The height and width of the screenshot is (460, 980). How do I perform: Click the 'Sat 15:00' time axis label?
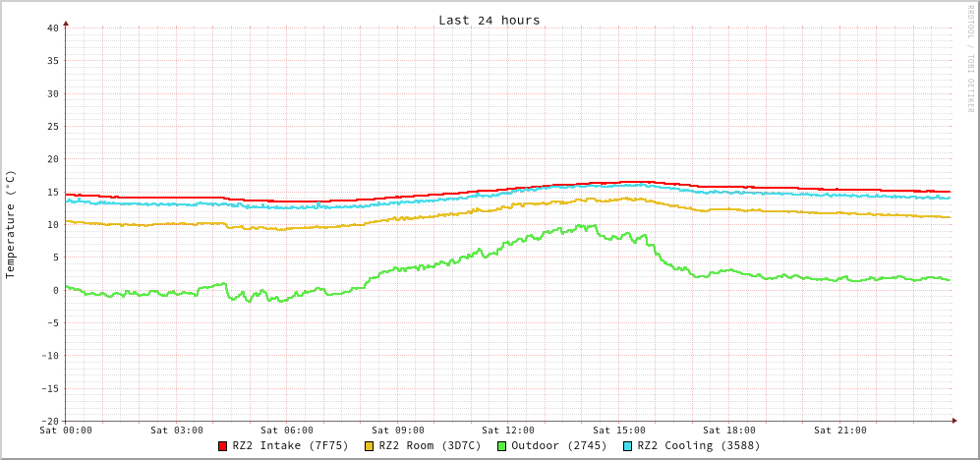point(619,431)
